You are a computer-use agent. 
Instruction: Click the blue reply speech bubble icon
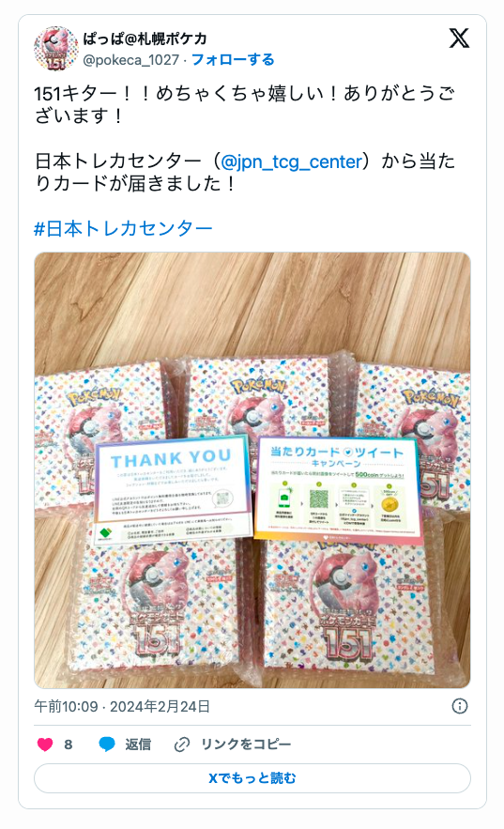(107, 745)
